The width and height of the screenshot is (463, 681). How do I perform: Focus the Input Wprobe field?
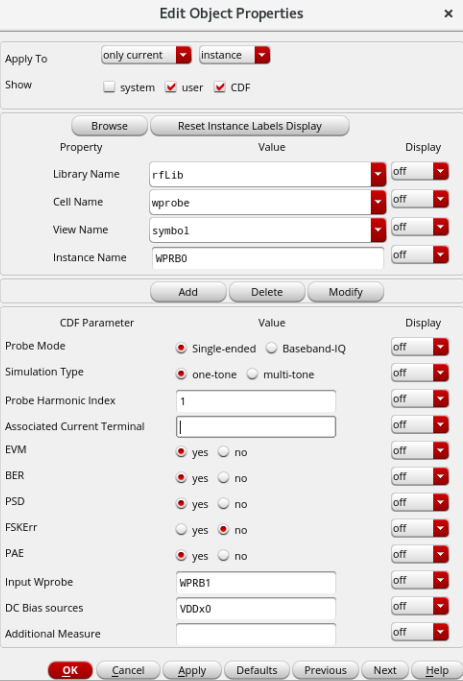(256, 582)
